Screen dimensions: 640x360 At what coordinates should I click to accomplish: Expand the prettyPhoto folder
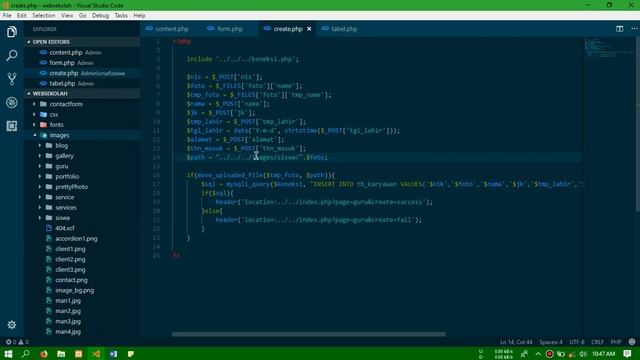coord(40,187)
